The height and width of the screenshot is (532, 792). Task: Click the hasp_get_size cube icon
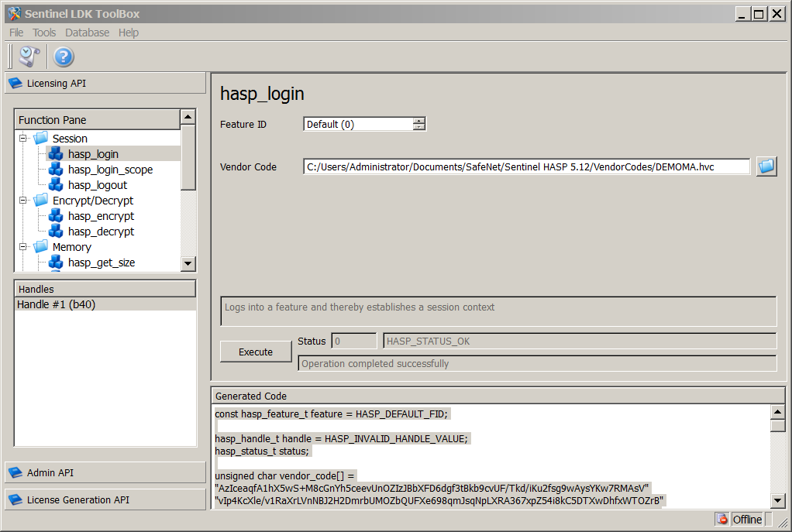pyautogui.click(x=56, y=262)
